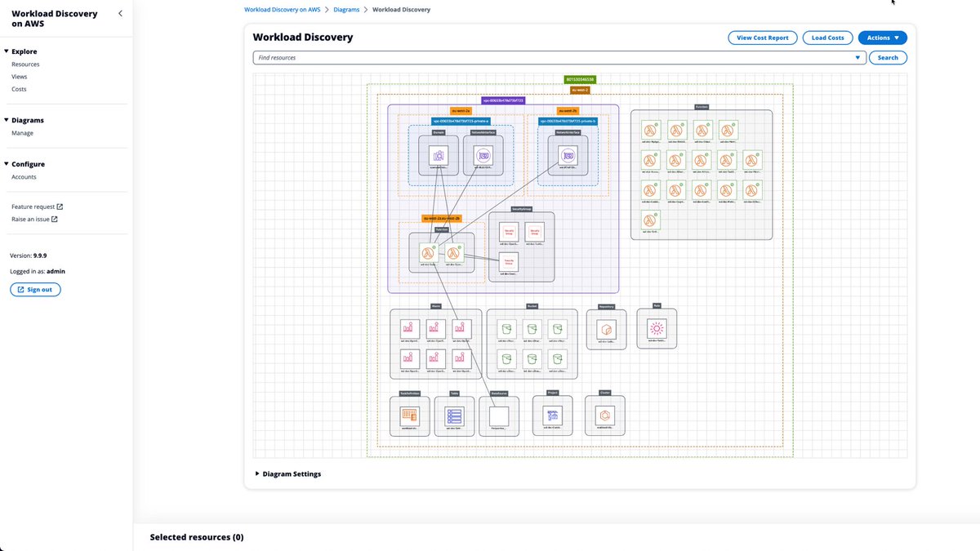Select the NetworkInterface node in private-a subnet
Viewport: 980px width, 551px height.
(483, 154)
